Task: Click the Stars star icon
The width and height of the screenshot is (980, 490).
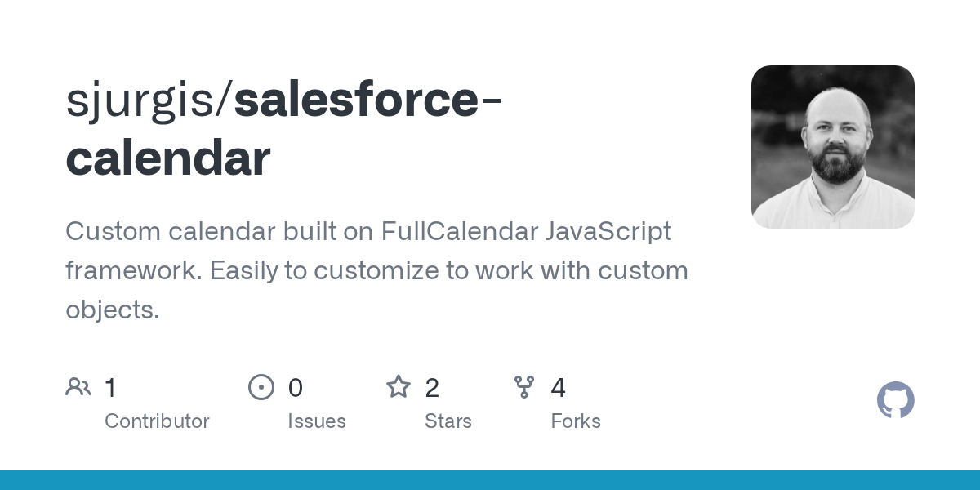Action: (x=399, y=387)
